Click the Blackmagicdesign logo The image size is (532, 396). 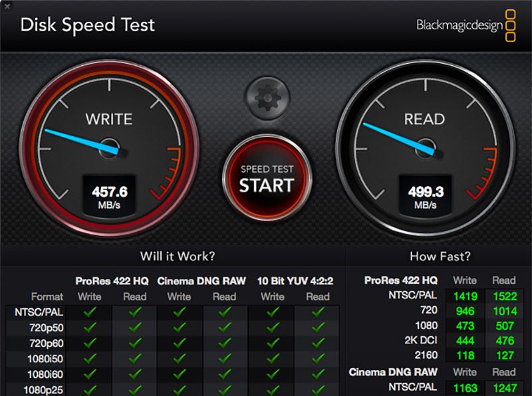click(465, 25)
